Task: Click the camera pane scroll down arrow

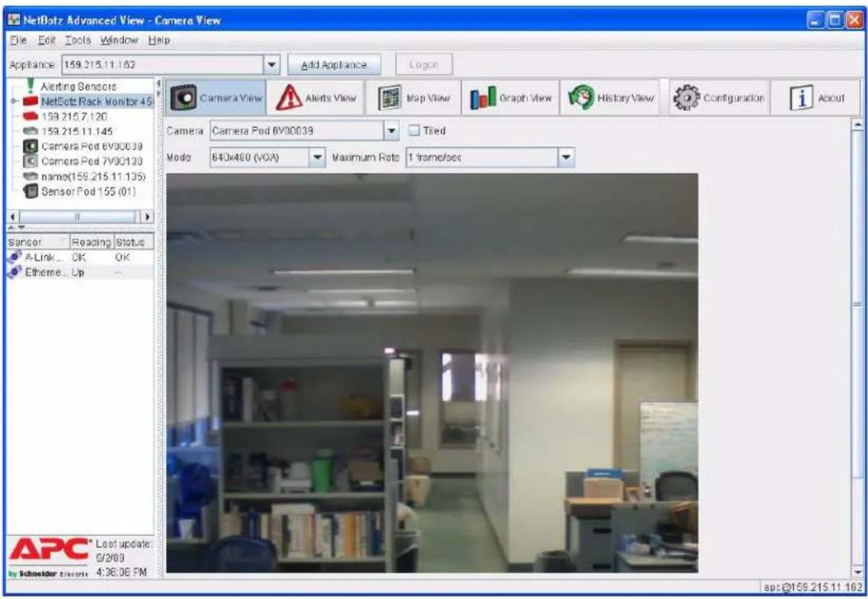Action: 858,573
